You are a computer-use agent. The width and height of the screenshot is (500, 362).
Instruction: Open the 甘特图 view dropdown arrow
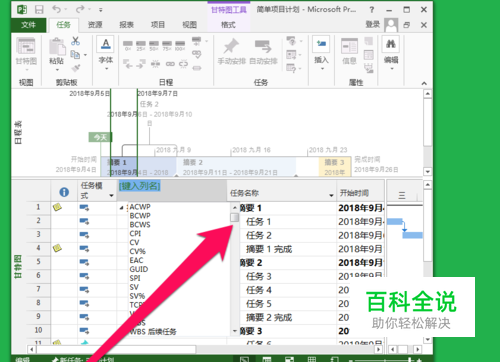tap(26, 70)
